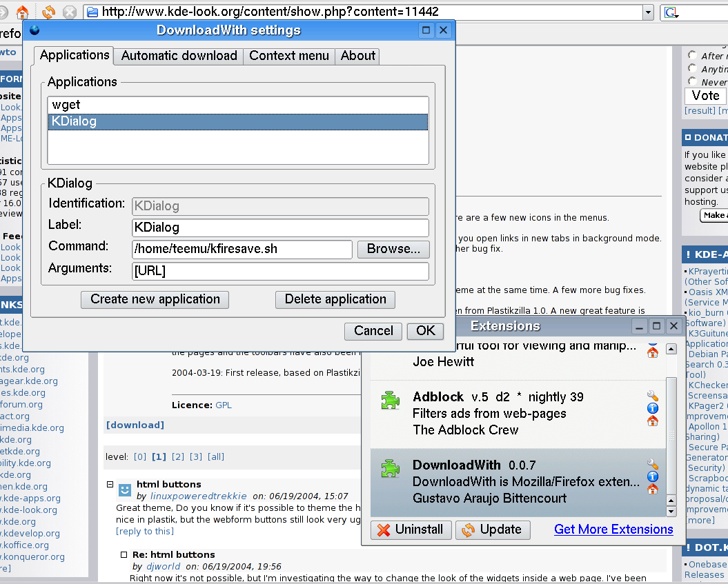This screenshot has height=584, width=728.
Task: Uninstall the selected extension
Action: click(x=411, y=530)
